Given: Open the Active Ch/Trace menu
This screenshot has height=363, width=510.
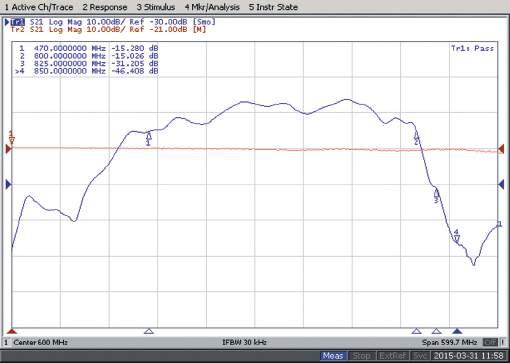Looking at the screenshot, I should pyautogui.click(x=39, y=7).
